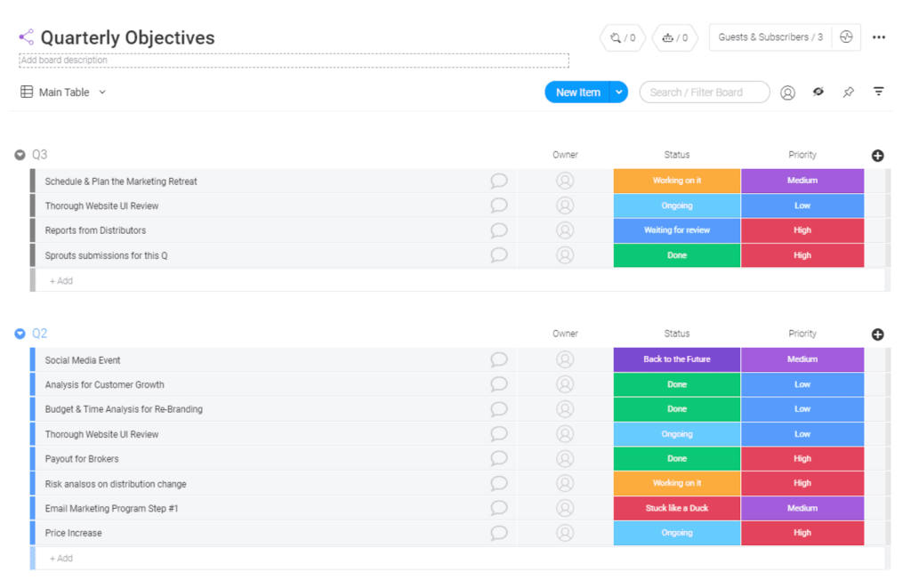Click the Q2 group title
The width and height of the screenshot is (911, 588).
39,334
